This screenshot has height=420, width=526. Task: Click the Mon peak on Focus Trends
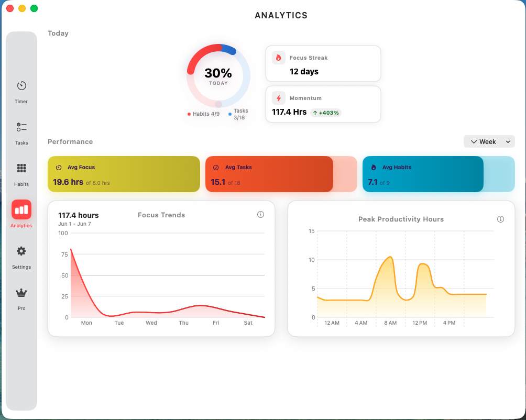click(71, 249)
